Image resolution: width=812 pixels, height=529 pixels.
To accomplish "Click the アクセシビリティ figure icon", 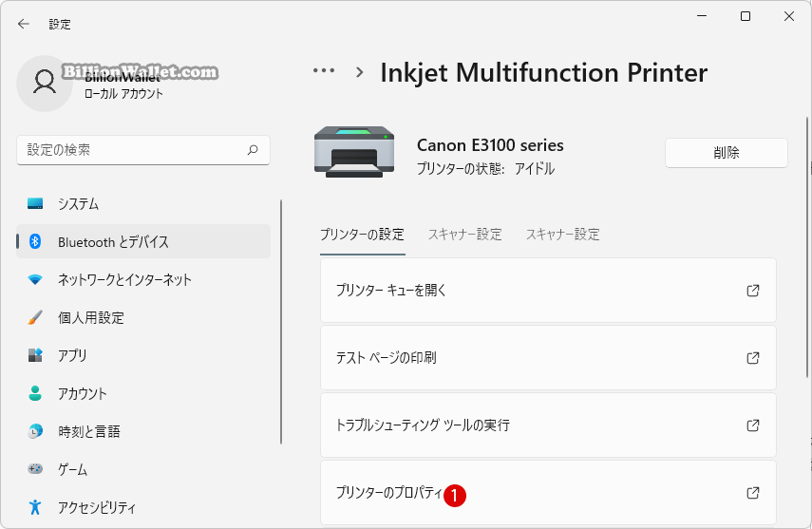I will point(35,507).
